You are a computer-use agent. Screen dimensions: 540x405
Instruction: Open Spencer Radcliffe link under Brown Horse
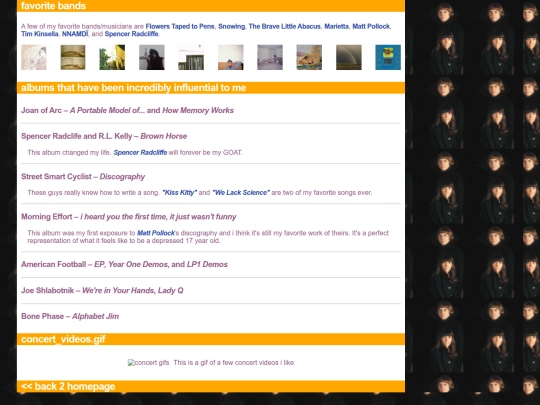[140, 153]
